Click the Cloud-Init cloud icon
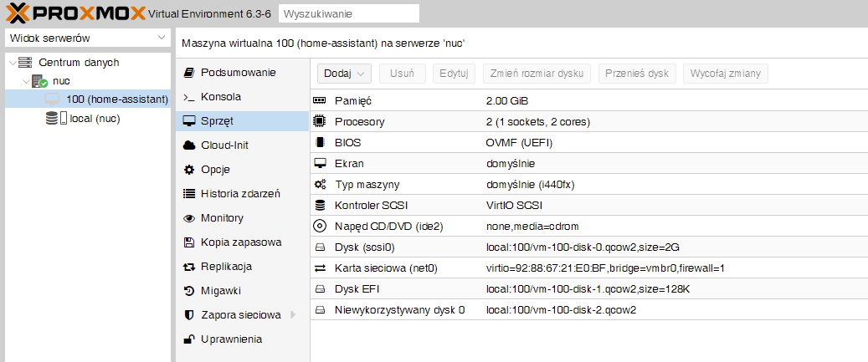 click(189, 145)
